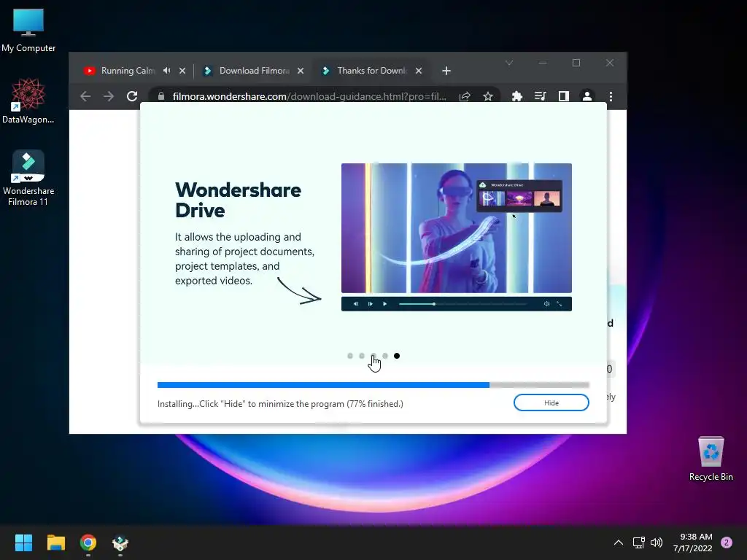Select the Thanks for Download tab
The height and width of the screenshot is (560, 747).
click(x=371, y=71)
